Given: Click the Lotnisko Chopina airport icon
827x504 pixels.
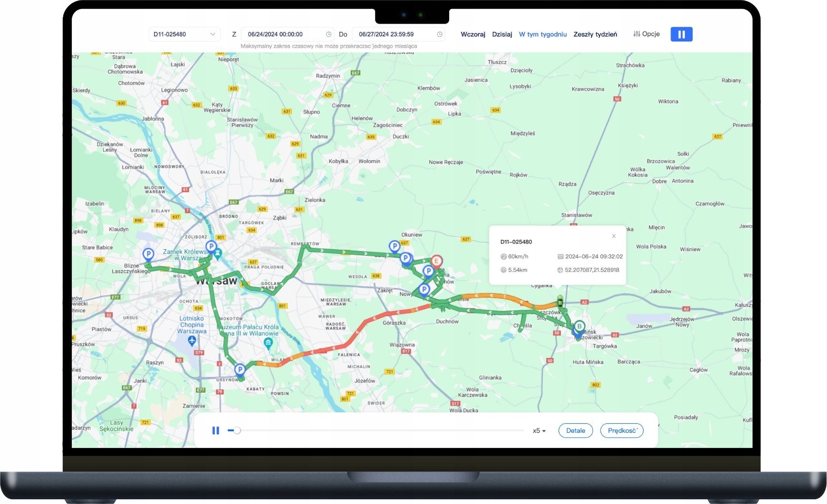Looking at the screenshot, I should (192, 340).
